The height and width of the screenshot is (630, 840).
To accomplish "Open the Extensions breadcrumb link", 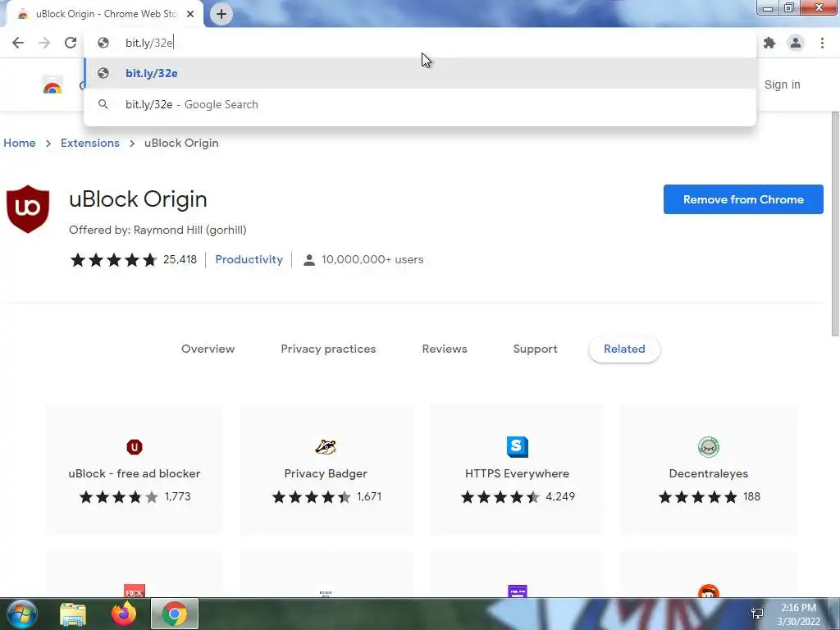I will [90, 143].
